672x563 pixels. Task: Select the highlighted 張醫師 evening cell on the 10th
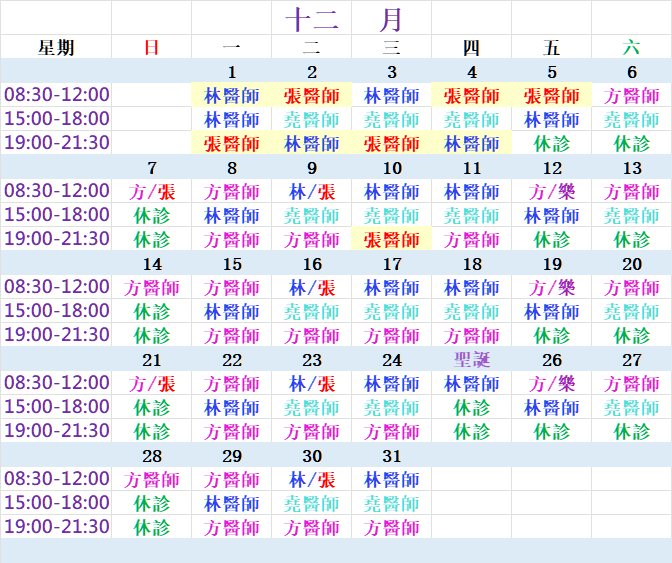click(392, 239)
